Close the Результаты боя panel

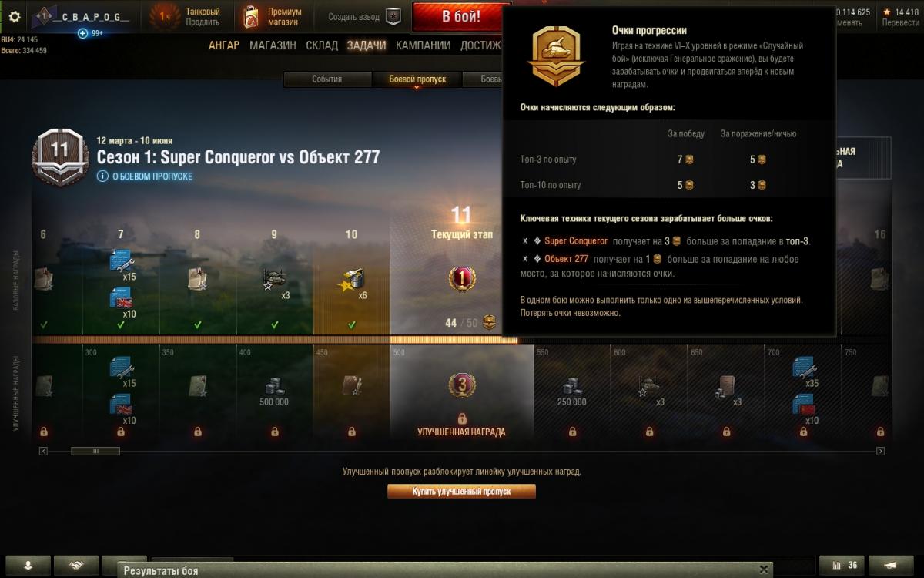pos(763,570)
